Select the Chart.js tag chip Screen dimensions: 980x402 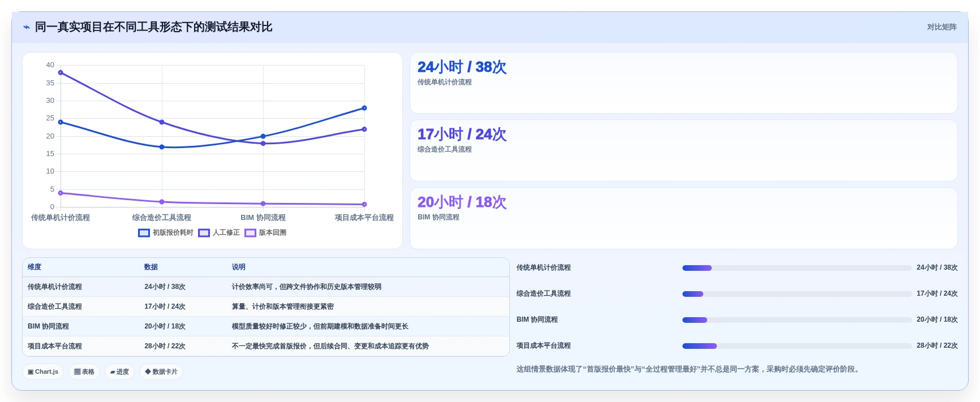point(43,371)
